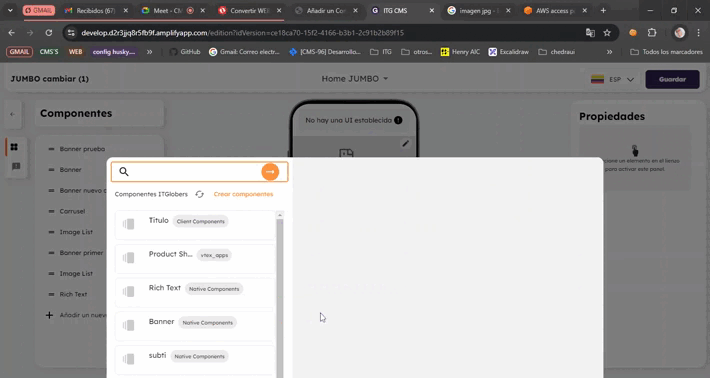
Task: Select Corrusel in Componentes list
Action: click(72, 211)
